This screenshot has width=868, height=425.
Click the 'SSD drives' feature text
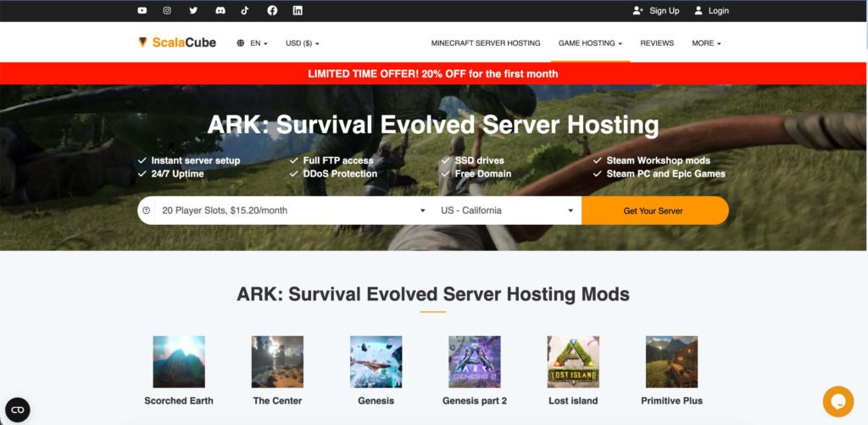pos(480,160)
